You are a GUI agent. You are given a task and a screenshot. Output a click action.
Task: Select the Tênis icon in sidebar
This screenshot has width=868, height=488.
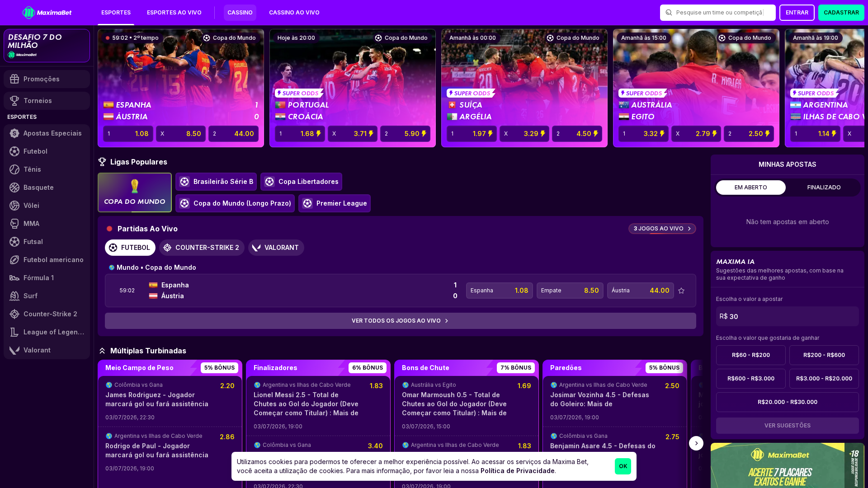[x=14, y=169]
